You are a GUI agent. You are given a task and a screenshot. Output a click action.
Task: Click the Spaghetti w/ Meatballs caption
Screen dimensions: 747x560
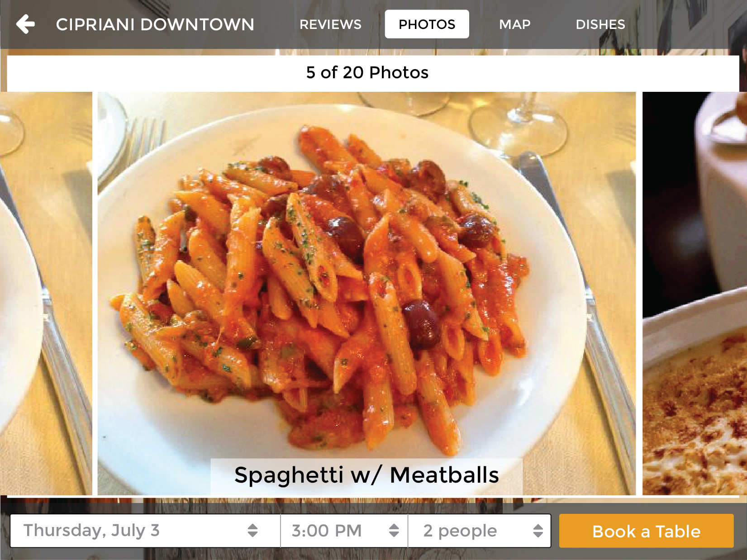[x=366, y=475]
